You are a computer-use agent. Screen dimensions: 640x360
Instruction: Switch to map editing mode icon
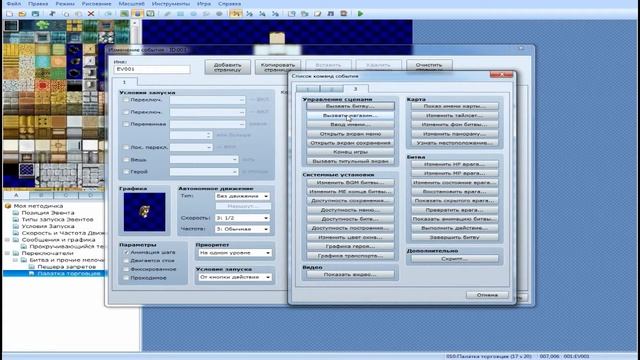(124, 13)
